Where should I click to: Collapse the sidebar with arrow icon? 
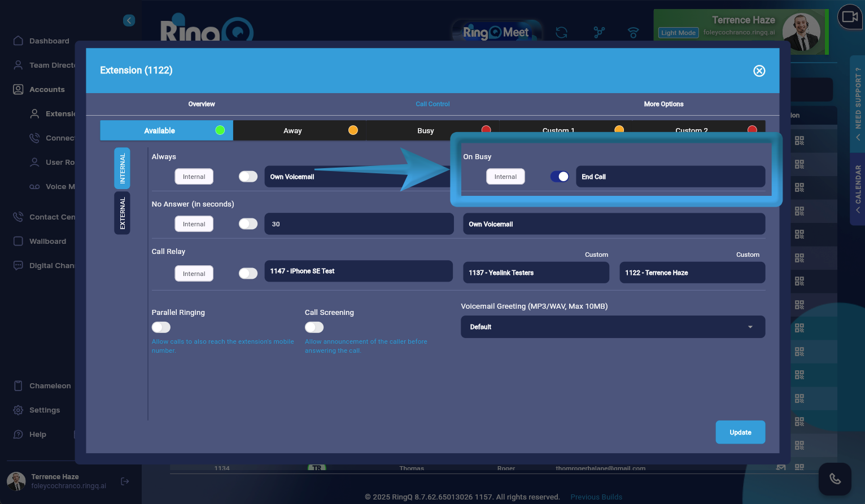[129, 20]
